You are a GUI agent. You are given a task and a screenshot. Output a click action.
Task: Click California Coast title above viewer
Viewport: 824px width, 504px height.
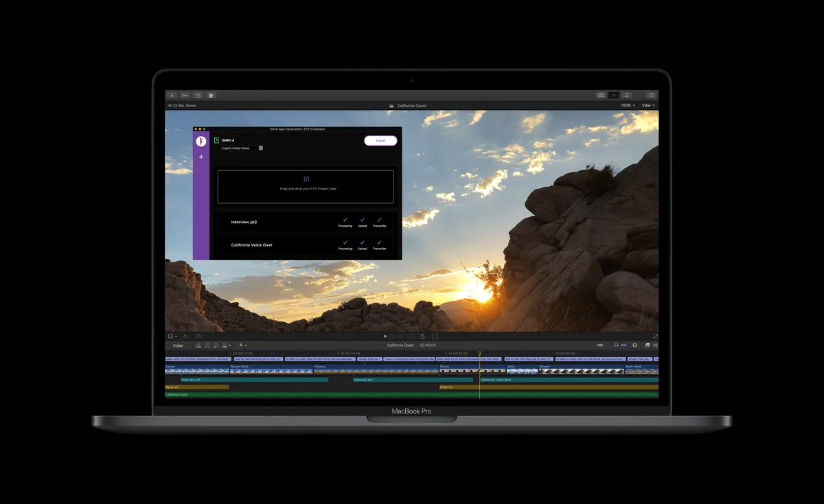coord(411,106)
